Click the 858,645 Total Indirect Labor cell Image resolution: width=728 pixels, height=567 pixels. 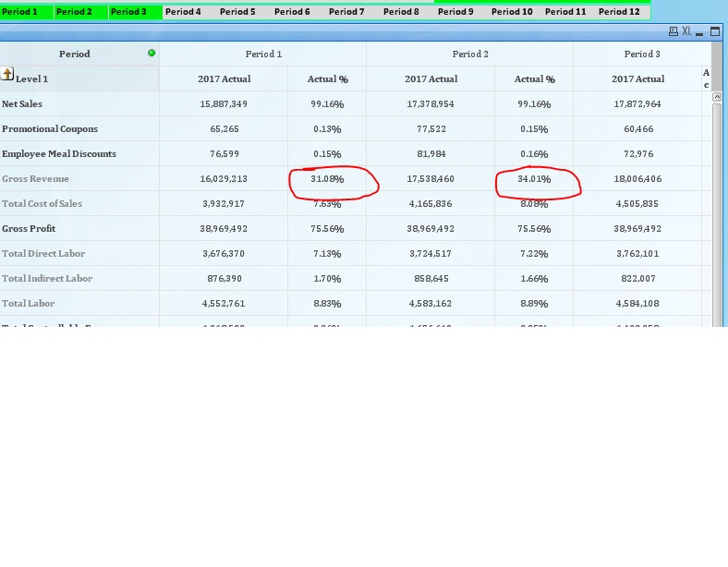click(x=431, y=278)
